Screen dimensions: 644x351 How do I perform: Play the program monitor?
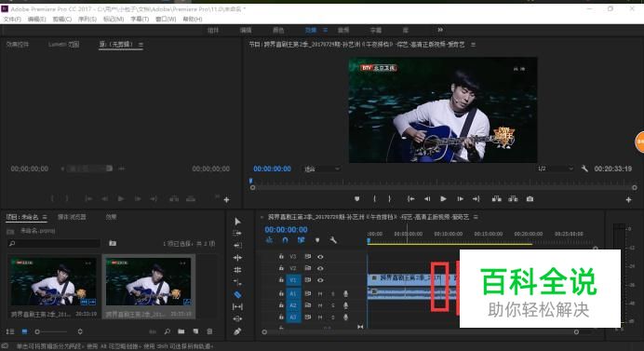[443, 199]
